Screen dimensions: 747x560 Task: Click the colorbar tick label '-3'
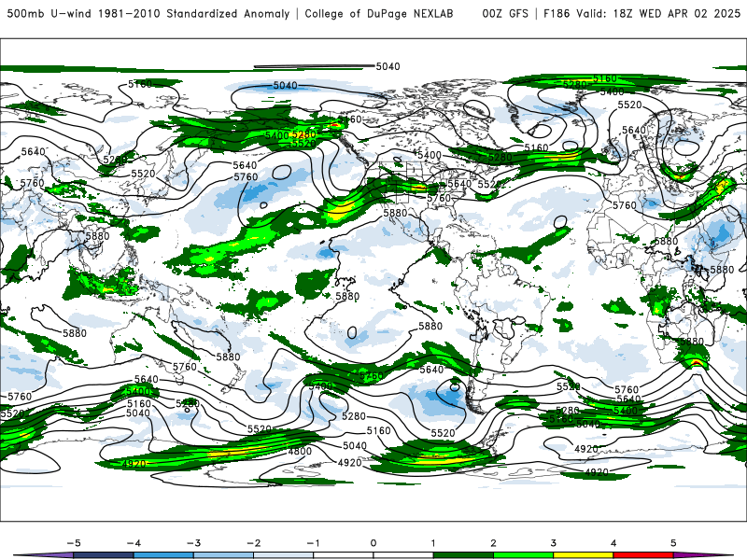tap(193, 543)
